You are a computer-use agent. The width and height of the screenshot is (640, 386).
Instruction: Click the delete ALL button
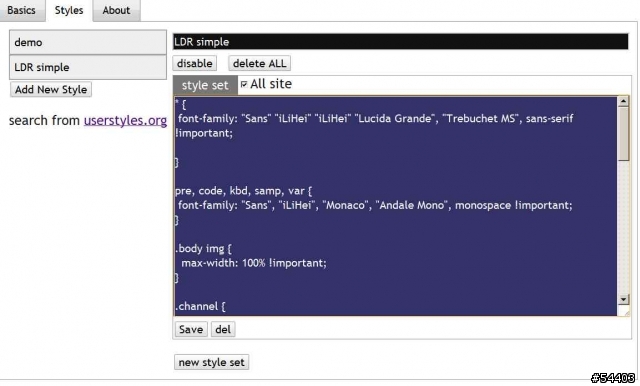[x=260, y=63]
